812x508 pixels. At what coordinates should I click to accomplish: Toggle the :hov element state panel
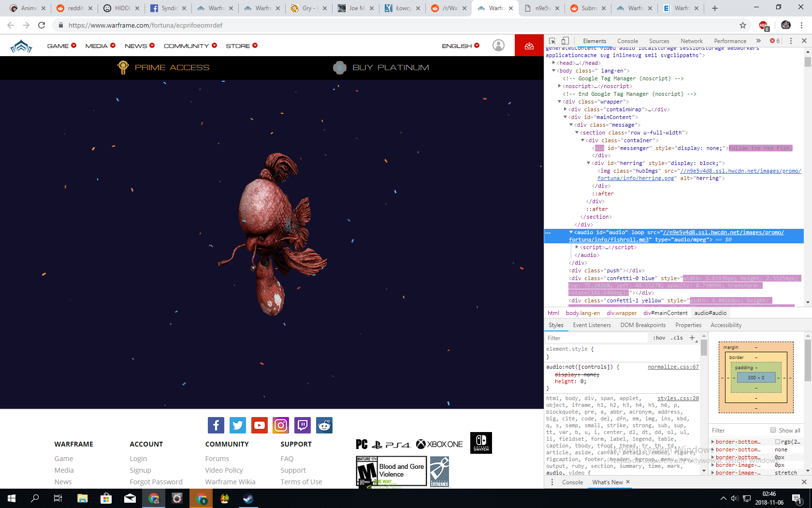point(659,338)
